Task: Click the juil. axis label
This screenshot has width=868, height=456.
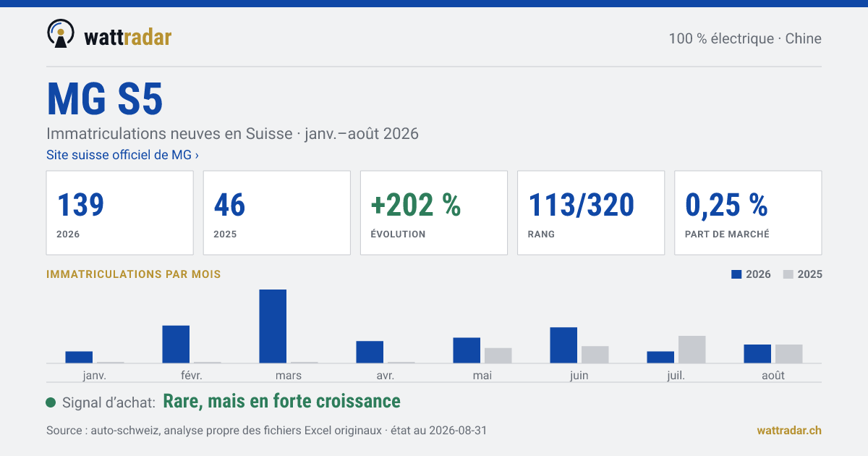Action: (676, 375)
